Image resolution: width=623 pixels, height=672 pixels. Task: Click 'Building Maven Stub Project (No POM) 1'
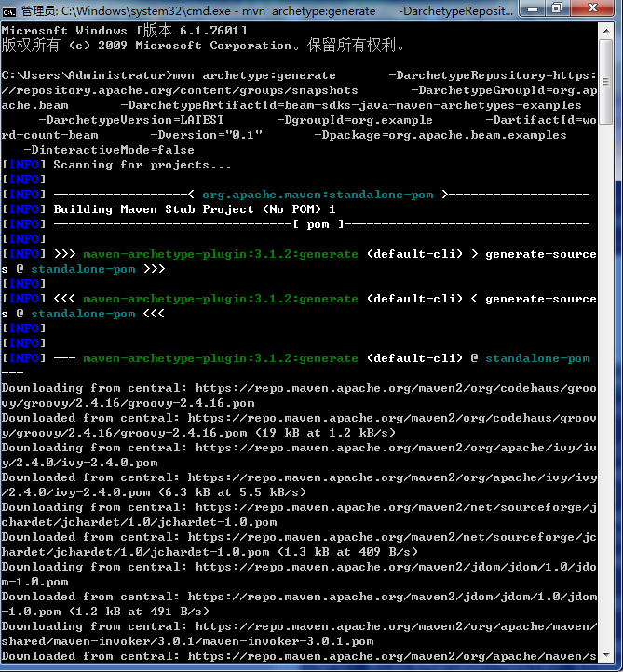(195, 209)
